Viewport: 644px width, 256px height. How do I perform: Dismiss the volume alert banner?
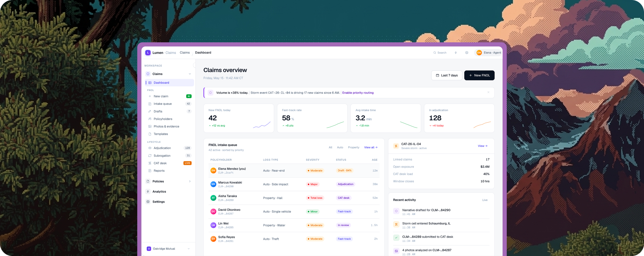[488, 92]
